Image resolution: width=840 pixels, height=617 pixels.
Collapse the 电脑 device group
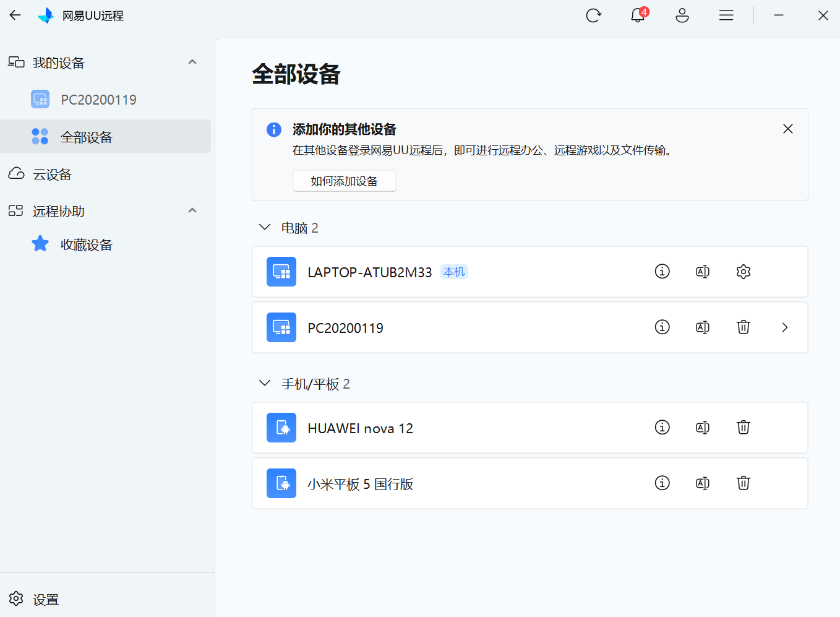tap(265, 228)
